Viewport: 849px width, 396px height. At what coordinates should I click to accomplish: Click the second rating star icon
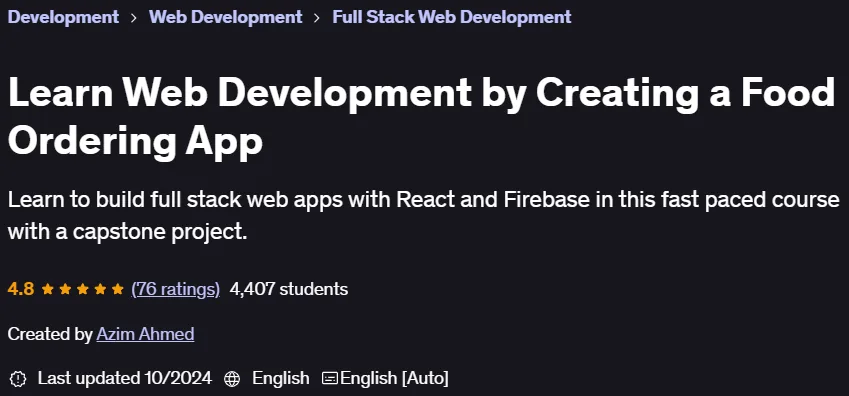coord(65,289)
